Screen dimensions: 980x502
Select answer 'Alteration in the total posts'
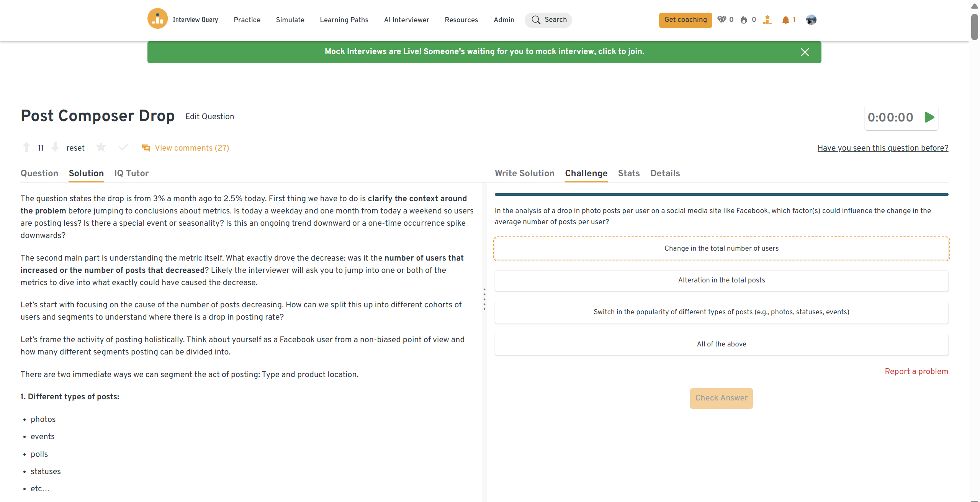721,280
